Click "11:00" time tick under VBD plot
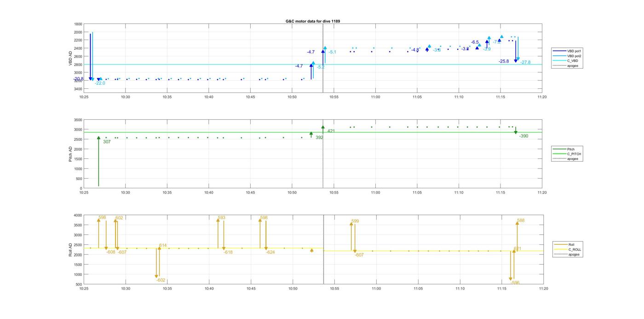644x319 pixels. tap(375, 97)
